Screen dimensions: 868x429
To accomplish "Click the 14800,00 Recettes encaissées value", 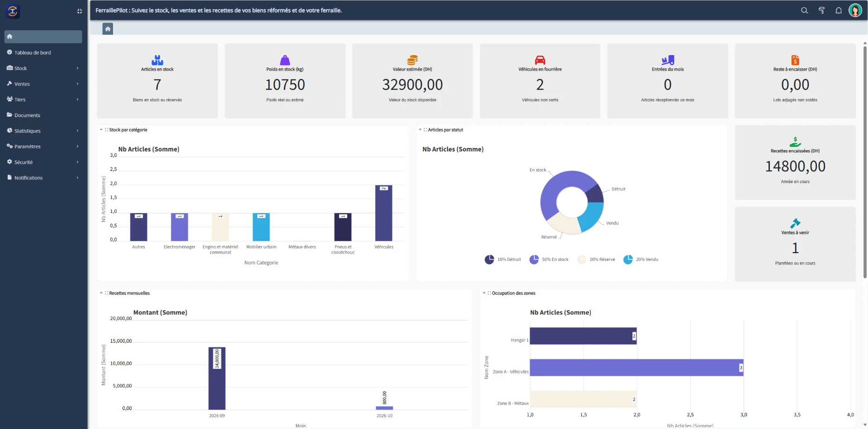I will [795, 166].
